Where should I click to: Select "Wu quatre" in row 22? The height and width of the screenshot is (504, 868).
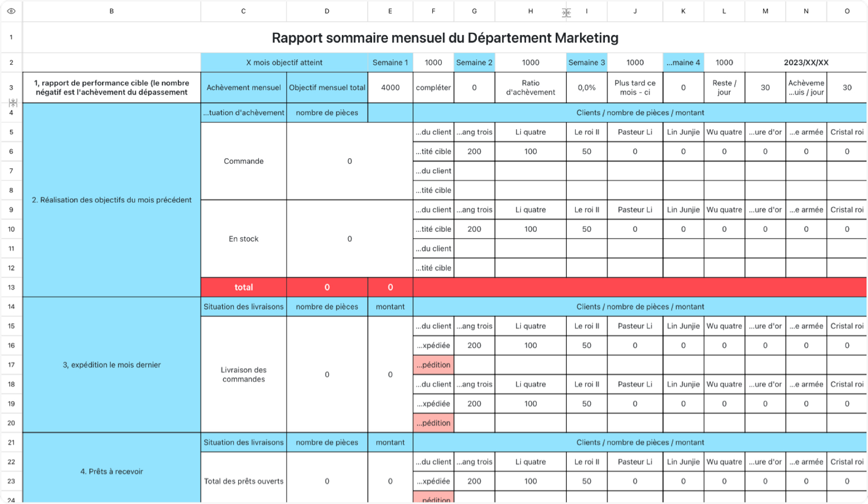[724, 462]
